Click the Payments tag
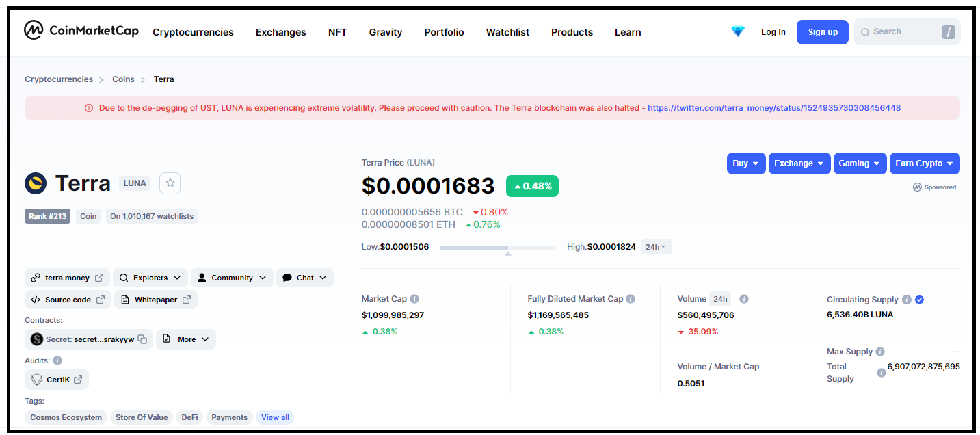Viewport: 980px width, 435px height. (230, 417)
